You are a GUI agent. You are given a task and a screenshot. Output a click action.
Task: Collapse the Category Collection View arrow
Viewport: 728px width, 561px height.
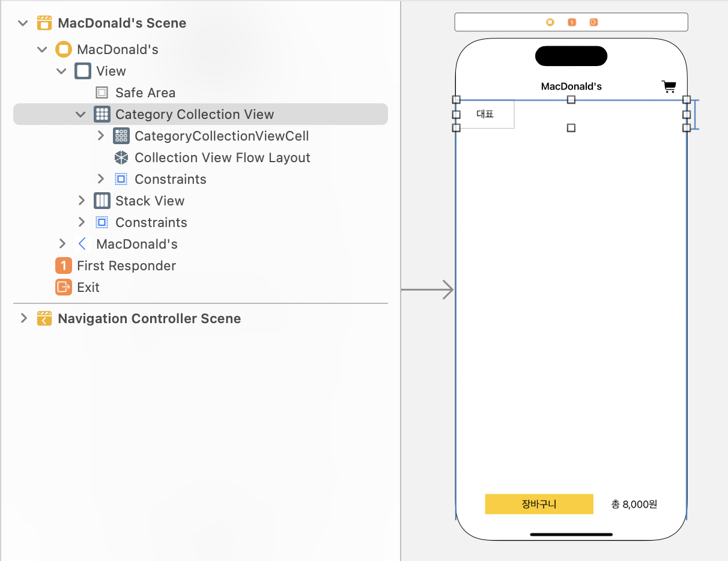80,114
